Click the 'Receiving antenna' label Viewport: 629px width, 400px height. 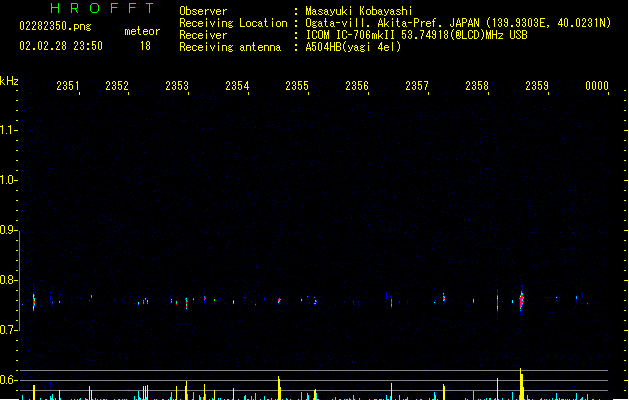coord(230,47)
